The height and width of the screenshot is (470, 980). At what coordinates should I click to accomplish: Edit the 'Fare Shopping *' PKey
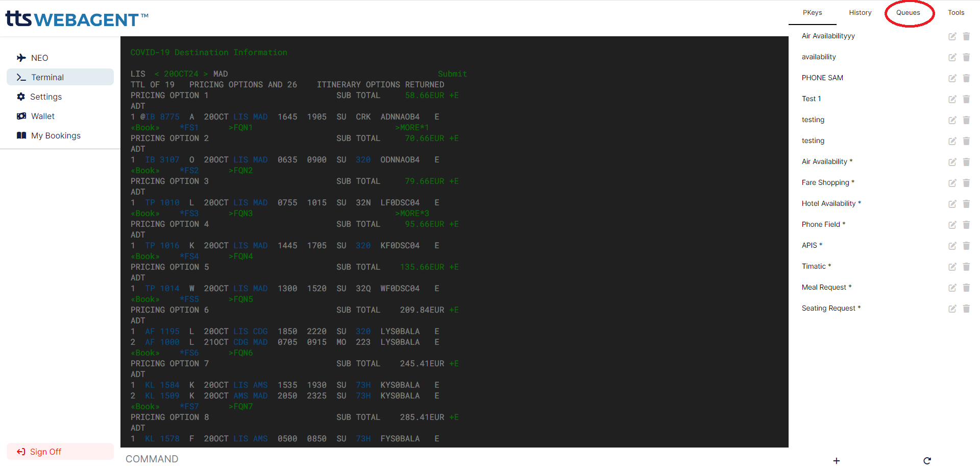952,183
